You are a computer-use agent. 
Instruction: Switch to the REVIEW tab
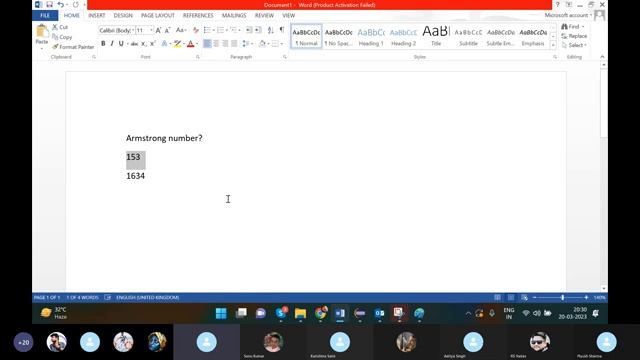264,16
